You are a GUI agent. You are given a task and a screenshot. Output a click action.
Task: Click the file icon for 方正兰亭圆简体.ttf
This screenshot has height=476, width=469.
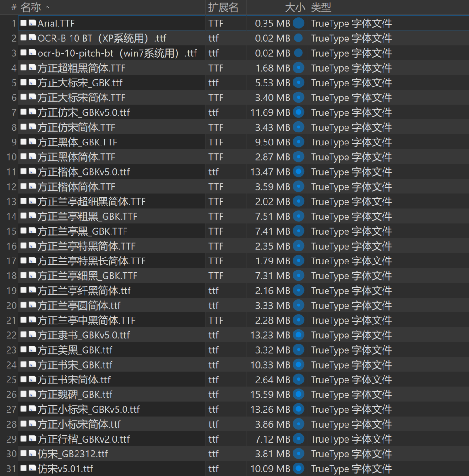pyautogui.click(x=33, y=305)
